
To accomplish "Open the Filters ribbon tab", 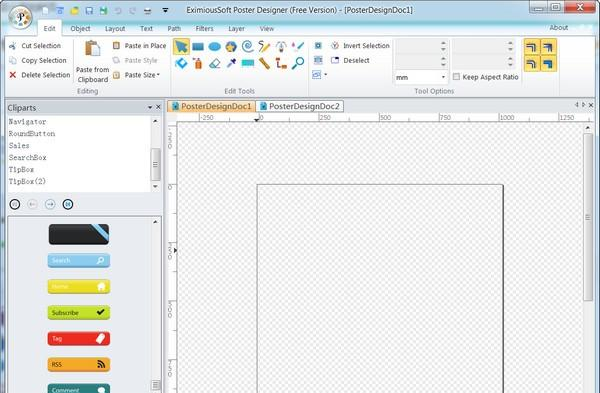I will pyautogui.click(x=204, y=28).
